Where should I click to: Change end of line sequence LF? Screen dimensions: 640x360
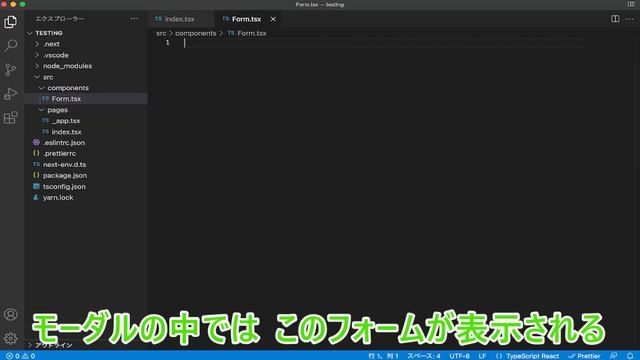point(482,356)
